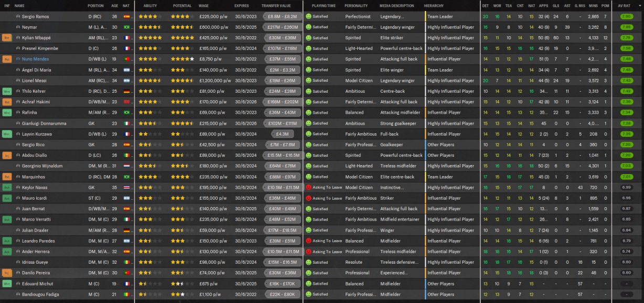Screen dimensions: 644x303
Task: Click the Netherlands flag in Georginio Wijnaldum row
Action: pos(126,166)
